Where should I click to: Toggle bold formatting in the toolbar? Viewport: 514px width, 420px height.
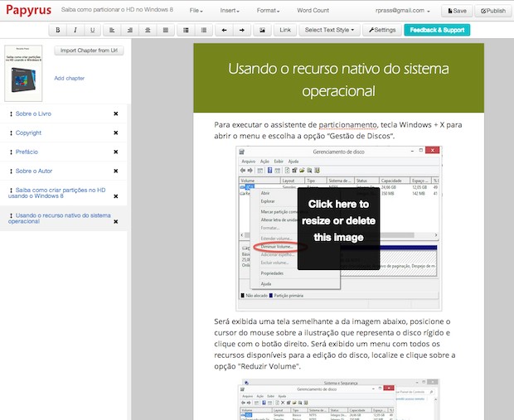(58, 30)
